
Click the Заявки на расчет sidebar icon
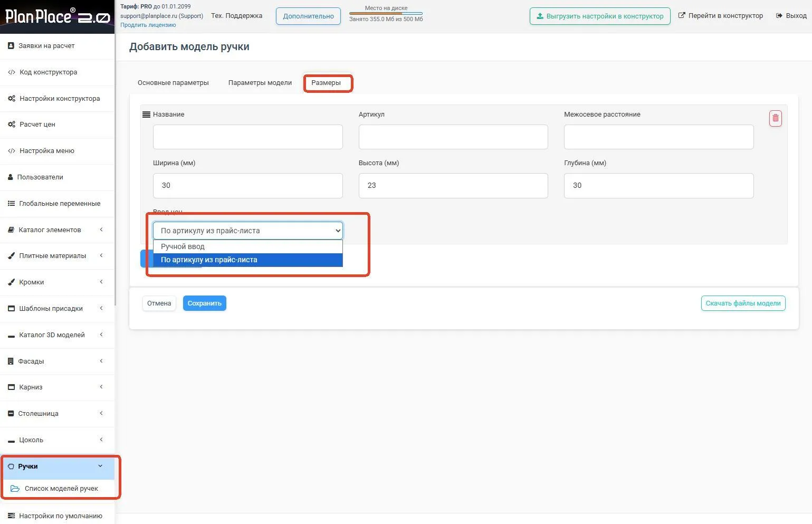[11, 46]
